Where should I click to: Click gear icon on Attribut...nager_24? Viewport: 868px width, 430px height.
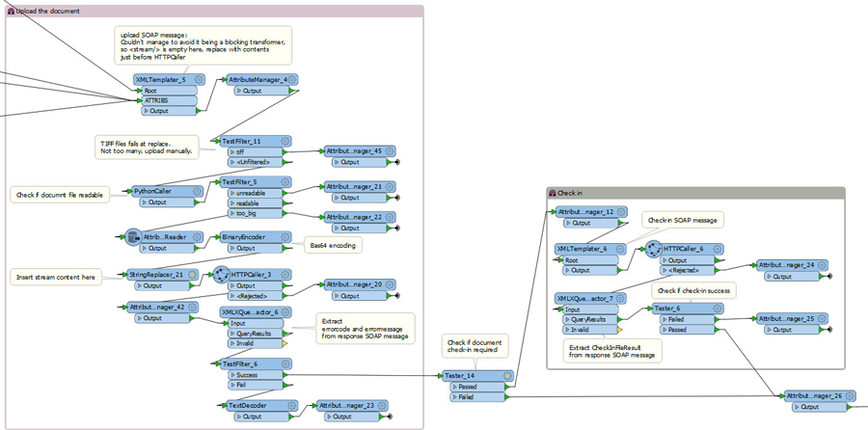tap(822, 266)
